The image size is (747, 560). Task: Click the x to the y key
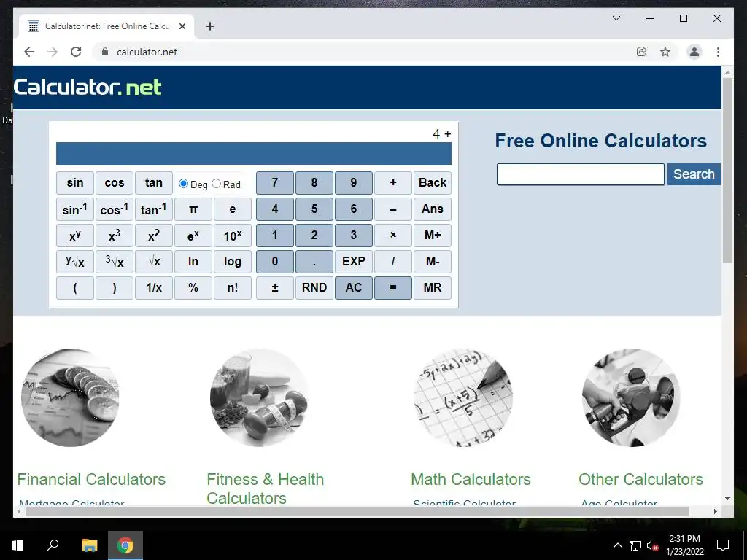pos(75,236)
